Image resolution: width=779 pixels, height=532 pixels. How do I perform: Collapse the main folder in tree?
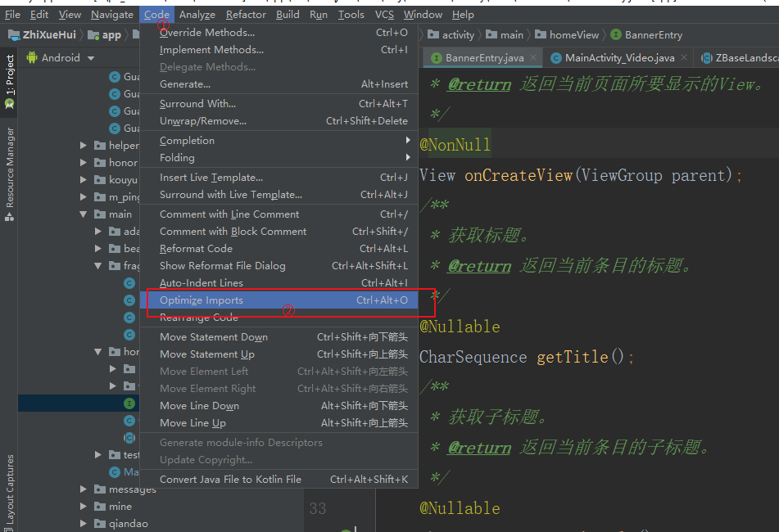pyautogui.click(x=84, y=214)
